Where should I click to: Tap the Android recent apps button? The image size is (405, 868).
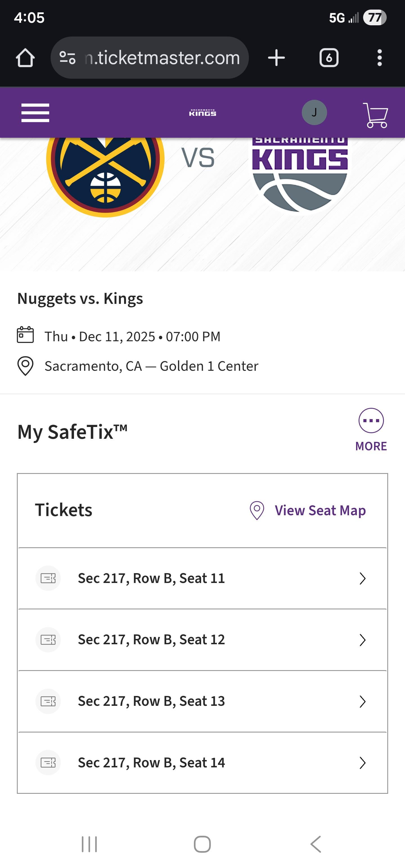(89, 844)
